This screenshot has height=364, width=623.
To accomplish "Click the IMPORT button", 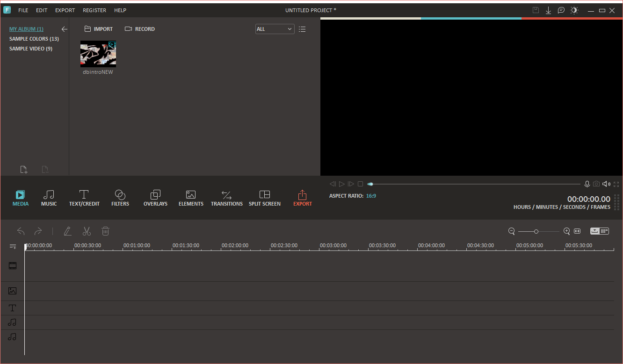I will pos(99,29).
